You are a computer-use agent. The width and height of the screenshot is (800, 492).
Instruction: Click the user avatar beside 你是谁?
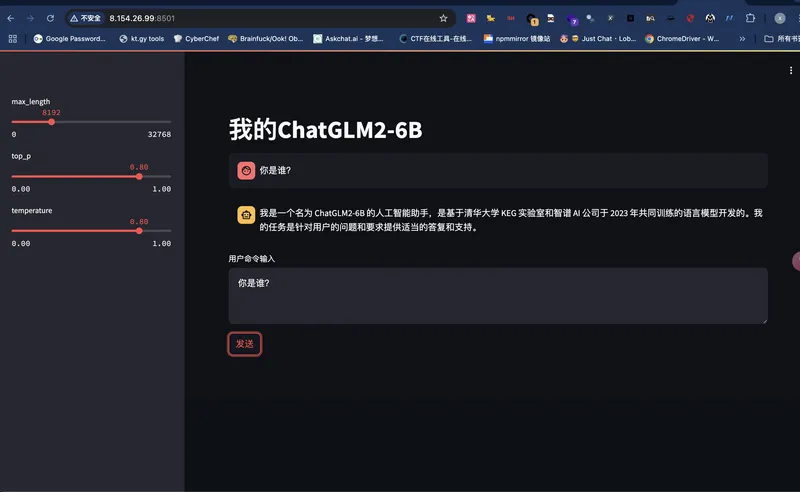point(246,170)
